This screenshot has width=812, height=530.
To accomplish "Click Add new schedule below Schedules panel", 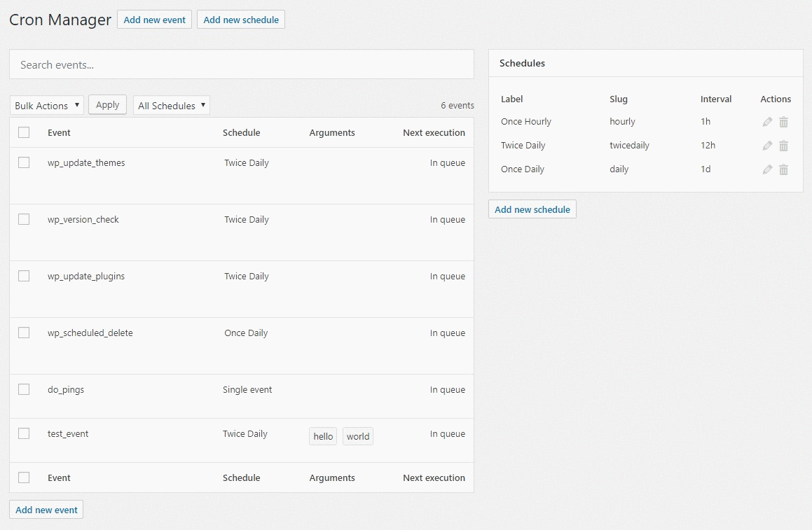I will click(532, 209).
